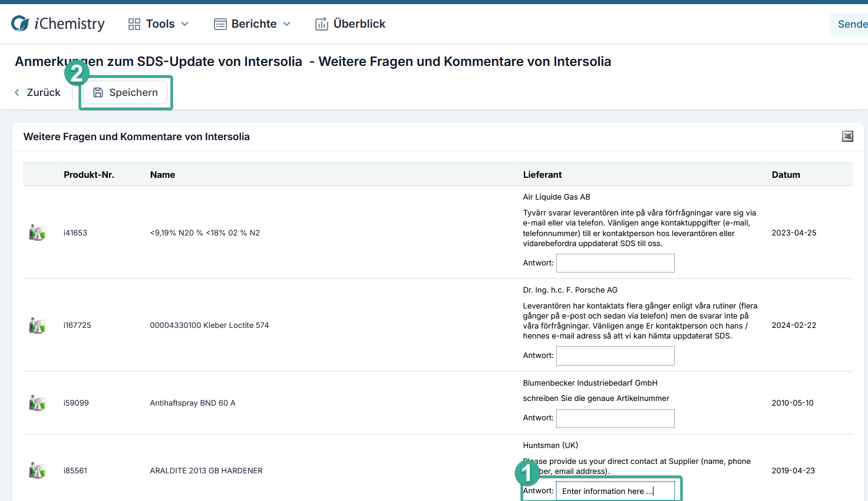Screen dimensions: 868x501
Task: Click the floppy disk save icon
Action: [x=98, y=92]
